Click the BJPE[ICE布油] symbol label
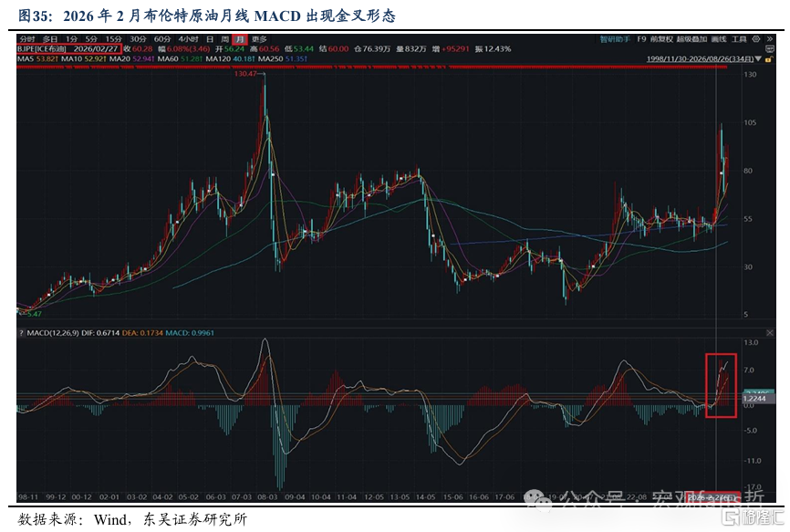The image size is (790, 532). coord(42,49)
